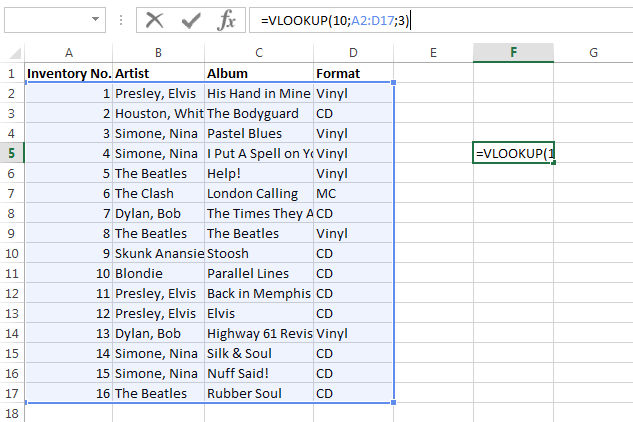
Task: Select 'London Calling' album cell
Action: point(259,193)
